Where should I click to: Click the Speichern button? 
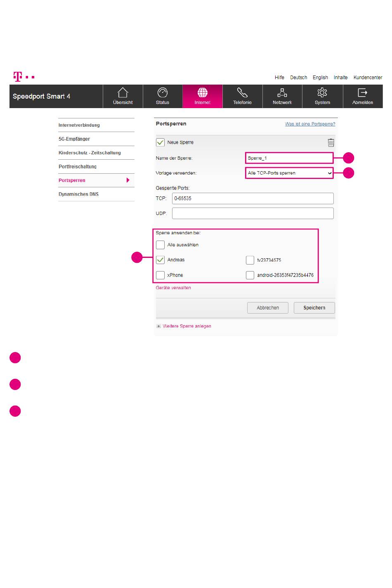point(314,308)
